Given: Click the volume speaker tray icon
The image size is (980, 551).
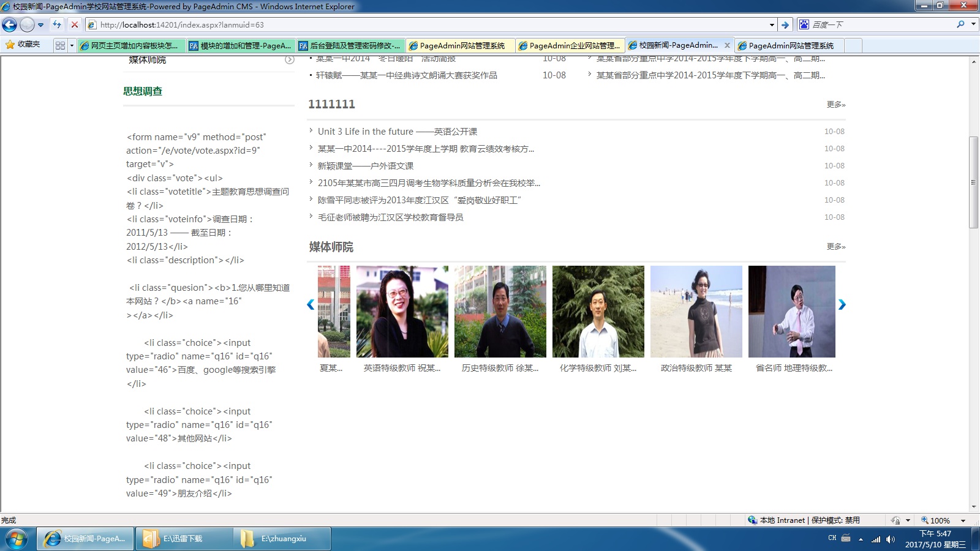Looking at the screenshot, I should [890, 539].
